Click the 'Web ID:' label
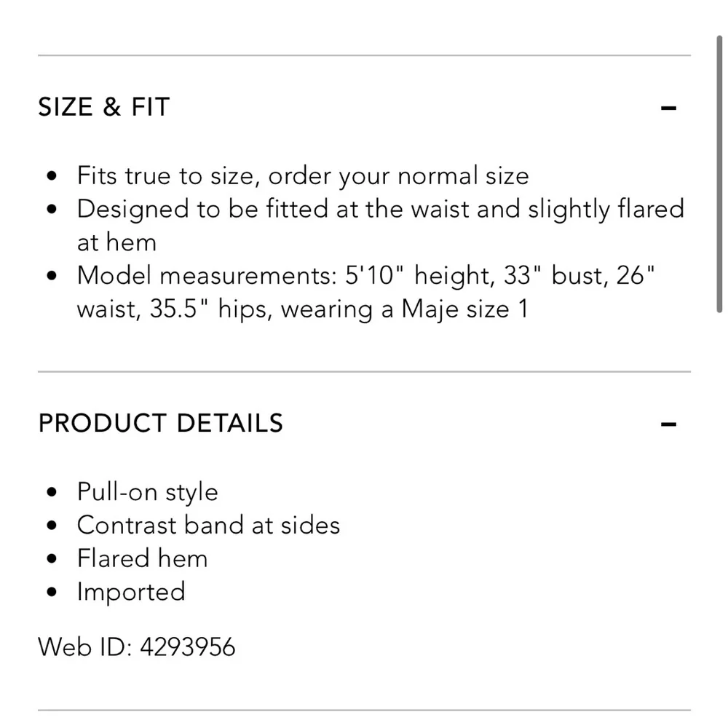This screenshot has width=728, height=728. [x=84, y=646]
